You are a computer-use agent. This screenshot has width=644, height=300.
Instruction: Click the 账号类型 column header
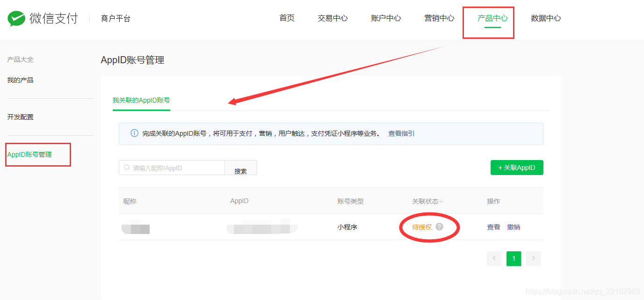[x=350, y=201]
